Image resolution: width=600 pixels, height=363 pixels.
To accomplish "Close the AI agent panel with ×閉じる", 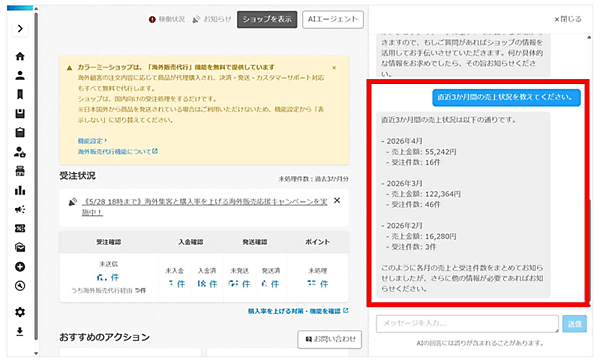I will pos(568,19).
